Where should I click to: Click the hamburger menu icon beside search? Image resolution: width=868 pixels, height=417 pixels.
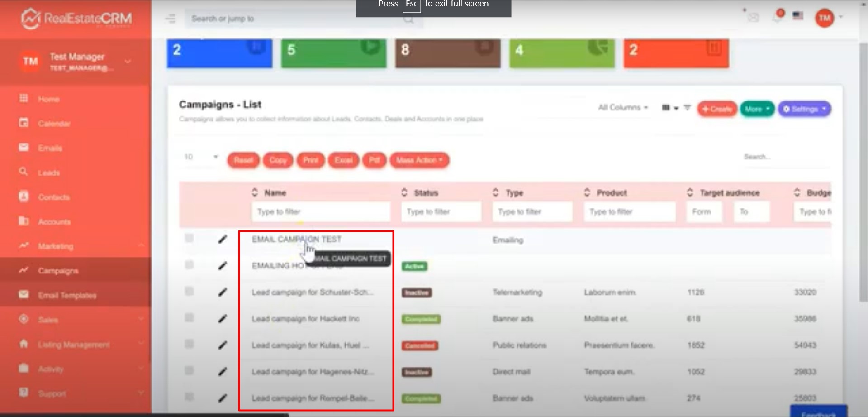pos(171,19)
